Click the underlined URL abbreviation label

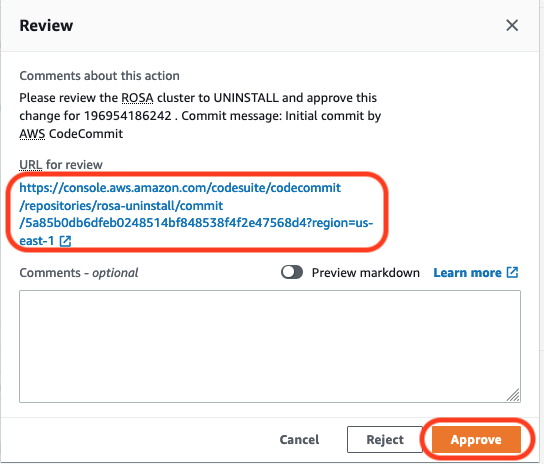click(31, 164)
